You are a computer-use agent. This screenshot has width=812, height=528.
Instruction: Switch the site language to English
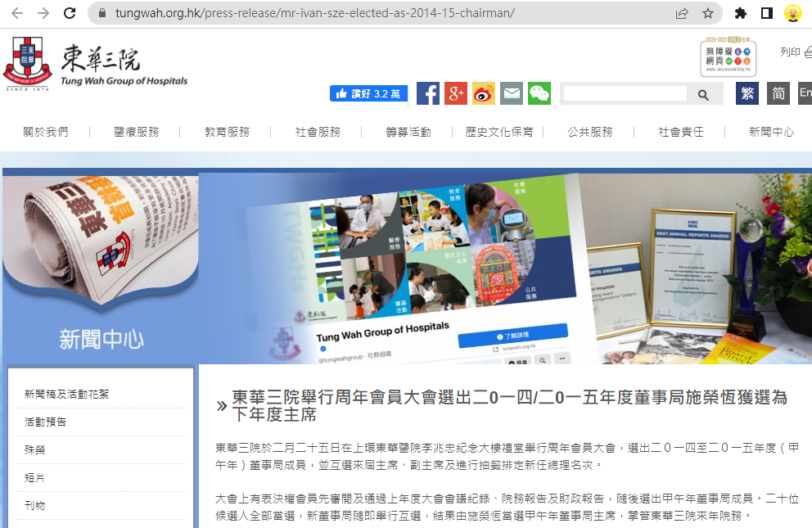coord(805,93)
